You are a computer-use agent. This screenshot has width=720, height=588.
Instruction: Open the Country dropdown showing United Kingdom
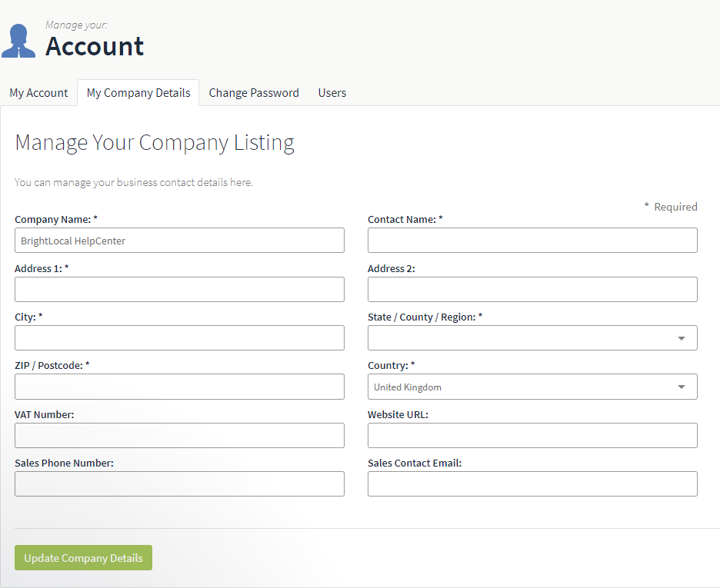coord(532,387)
